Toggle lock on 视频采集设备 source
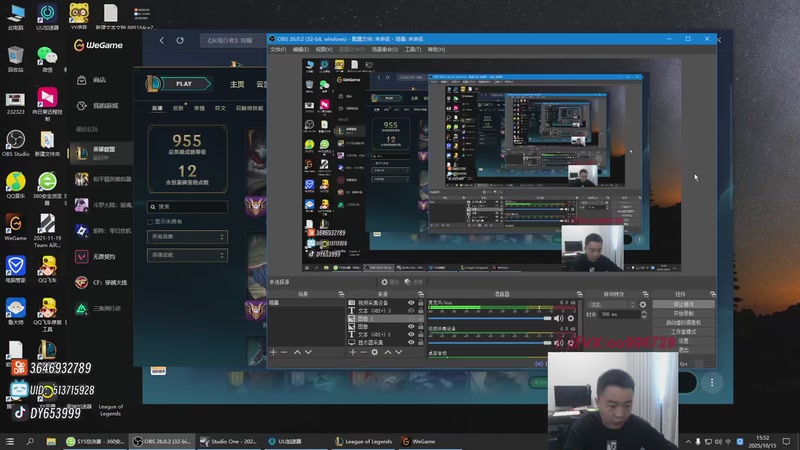This screenshot has width=800, height=450. tap(420, 303)
